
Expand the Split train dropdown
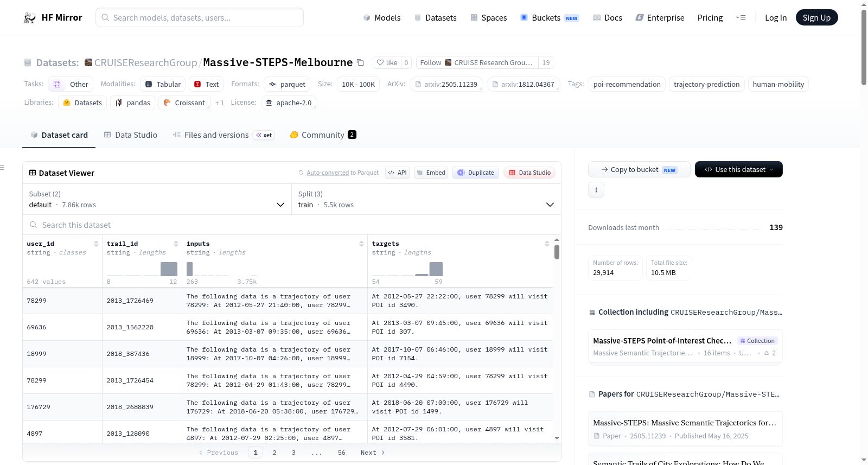(x=426, y=199)
